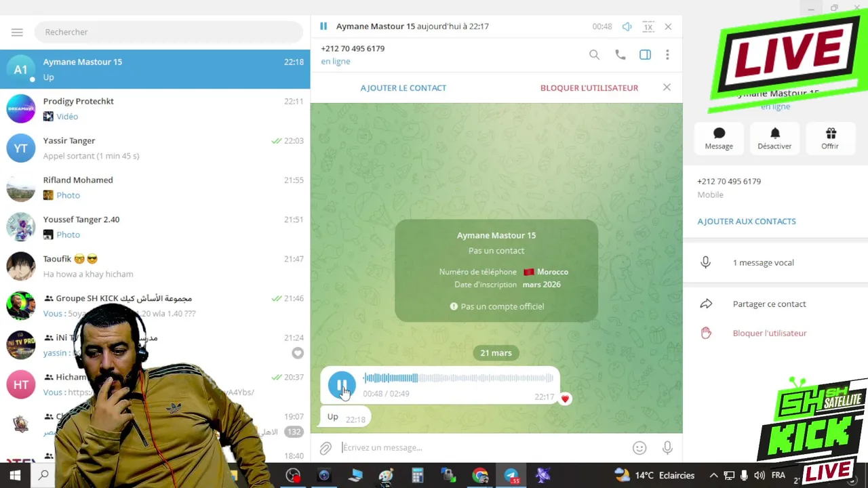
Task: Open the Rifland Mohamed chat
Action: tap(155, 187)
